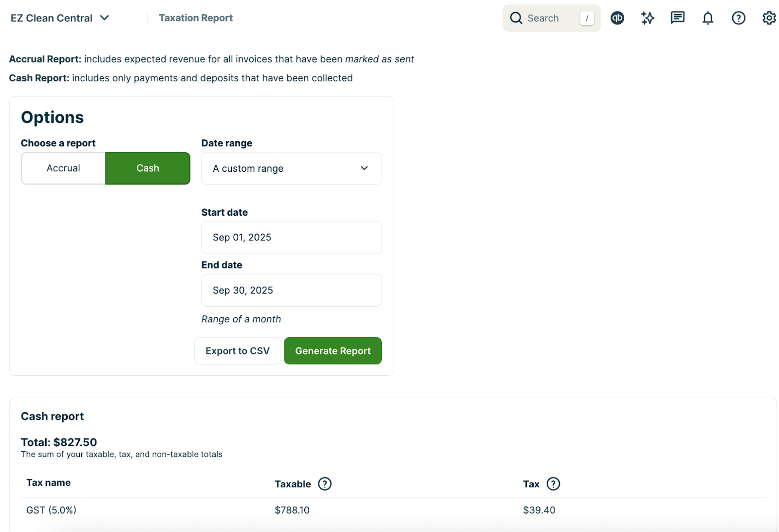Click the QuickBooks sync icon
This screenshot has height=532, width=779.
click(x=617, y=18)
